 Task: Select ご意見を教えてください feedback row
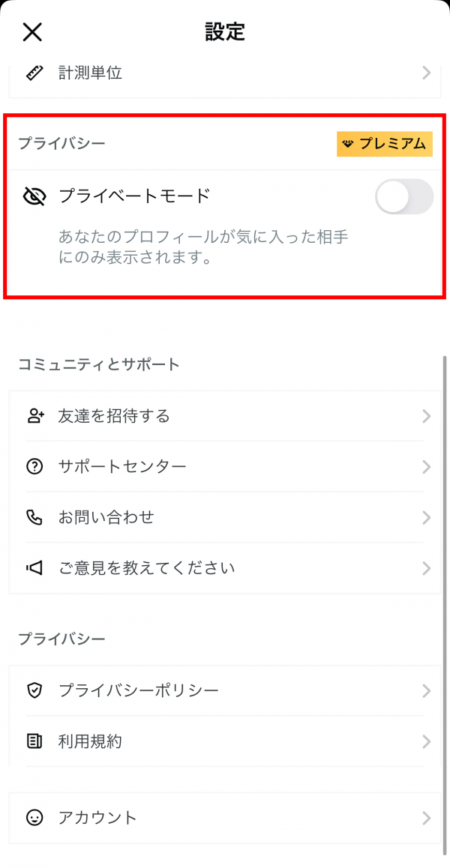[147, 568]
